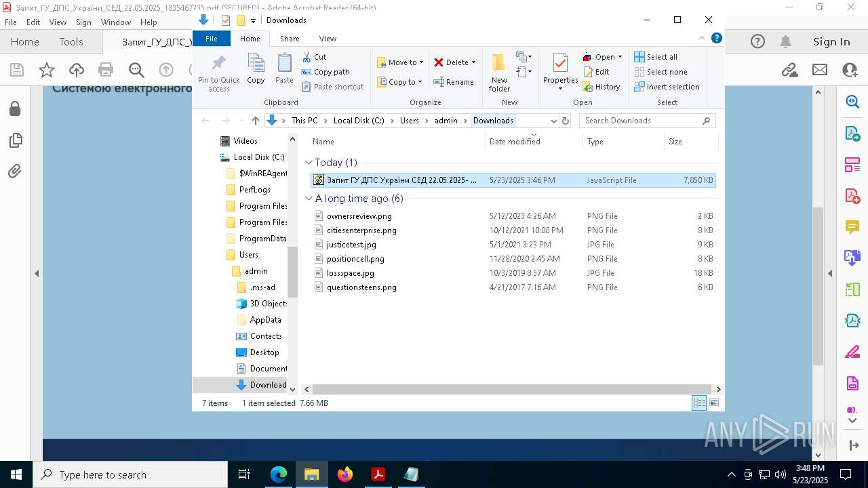
Task: Open Acrobat Edit menu
Action: [33, 22]
